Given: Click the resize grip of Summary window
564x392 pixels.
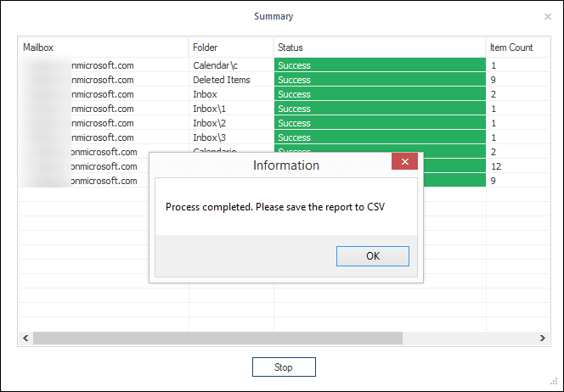Looking at the screenshot, I should pos(554,382).
